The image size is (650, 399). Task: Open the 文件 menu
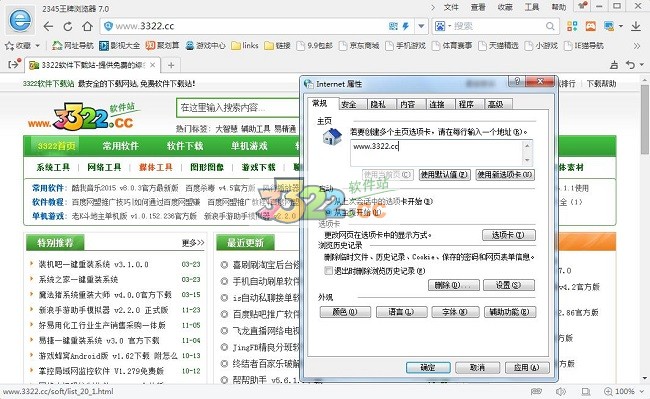pyautogui.click(x=451, y=7)
